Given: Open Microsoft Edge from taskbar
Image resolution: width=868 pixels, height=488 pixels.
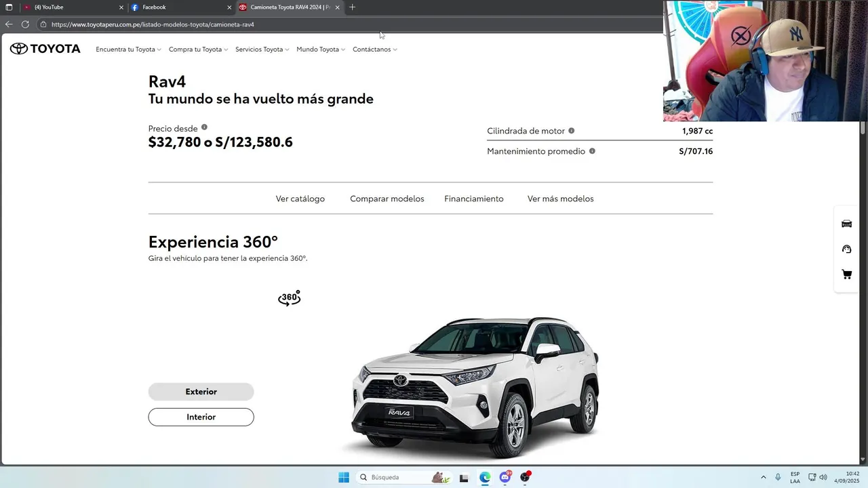Looking at the screenshot, I should tap(485, 477).
